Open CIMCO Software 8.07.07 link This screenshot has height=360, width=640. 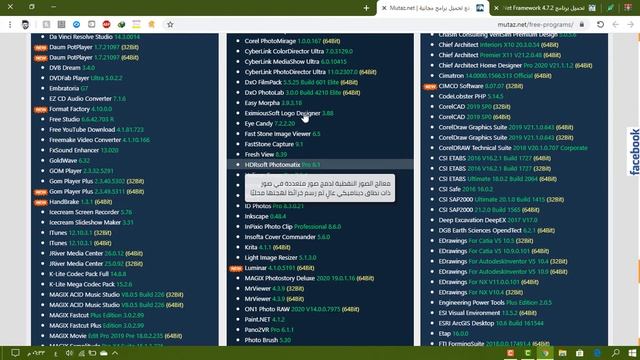tap(481, 86)
